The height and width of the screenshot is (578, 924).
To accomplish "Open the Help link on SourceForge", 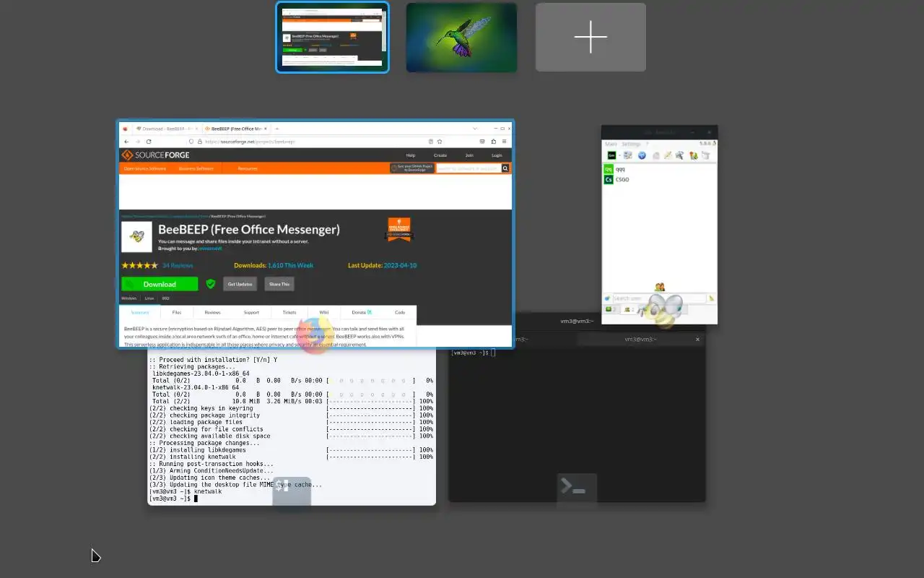I will click(x=411, y=155).
